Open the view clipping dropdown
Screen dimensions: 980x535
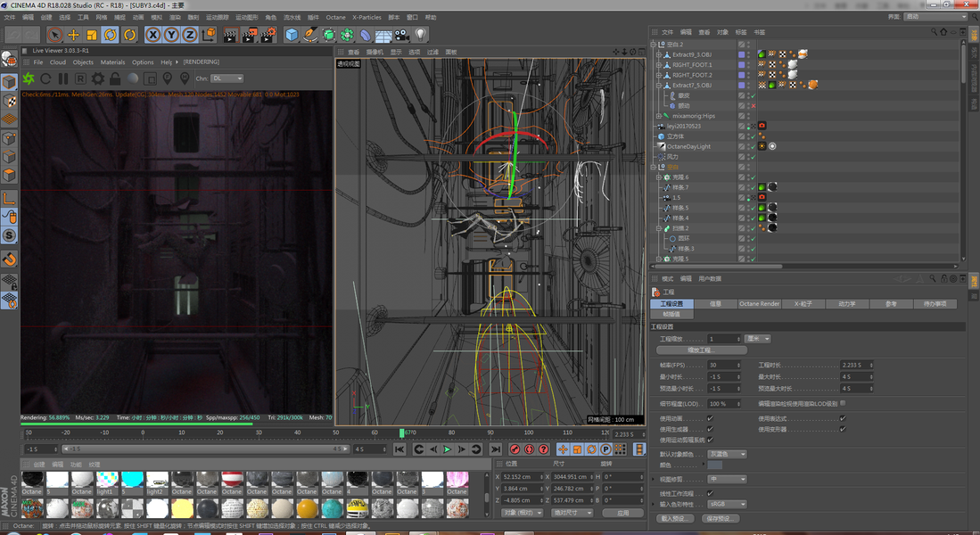[x=727, y=480]
